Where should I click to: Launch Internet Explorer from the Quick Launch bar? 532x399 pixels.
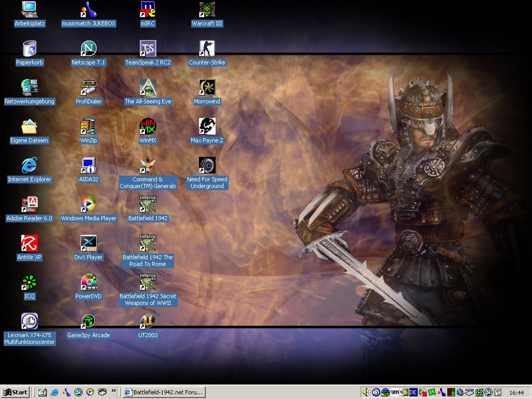tap(54, 392)
